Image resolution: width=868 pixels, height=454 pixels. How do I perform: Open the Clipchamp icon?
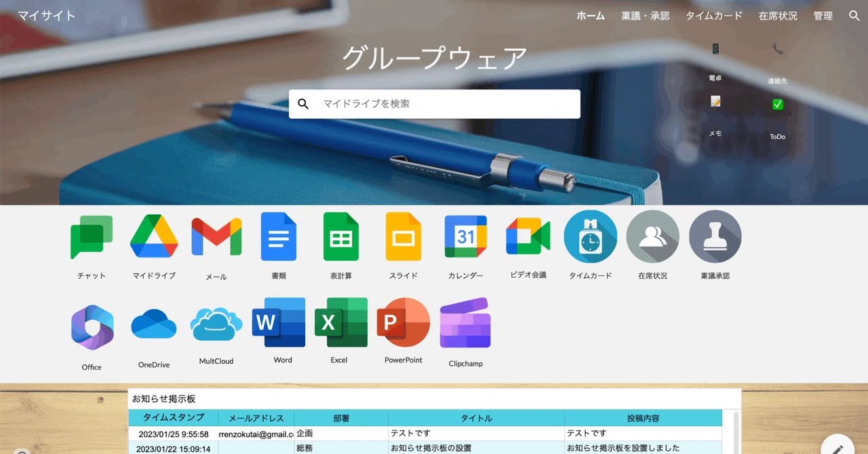[x=465, y=323]
